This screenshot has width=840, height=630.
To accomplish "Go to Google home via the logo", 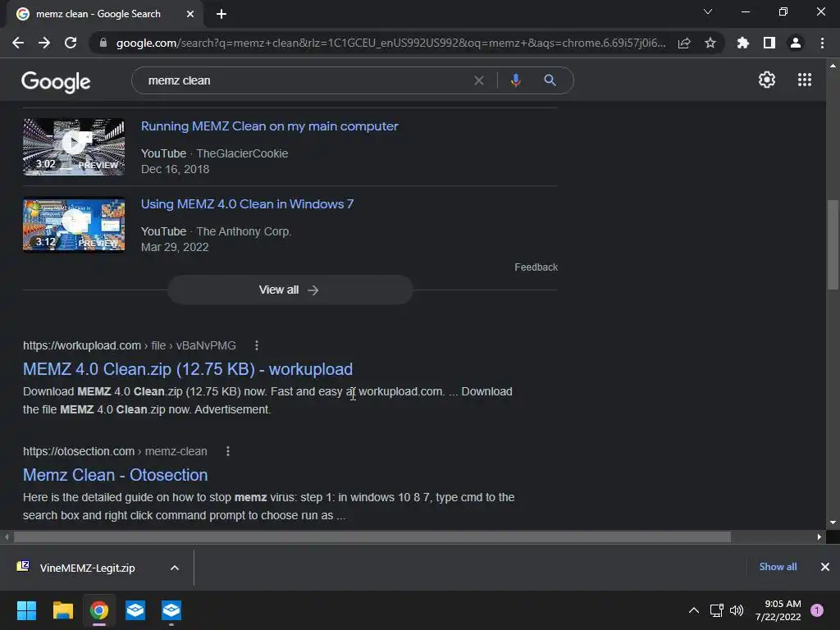I will 56,81.
